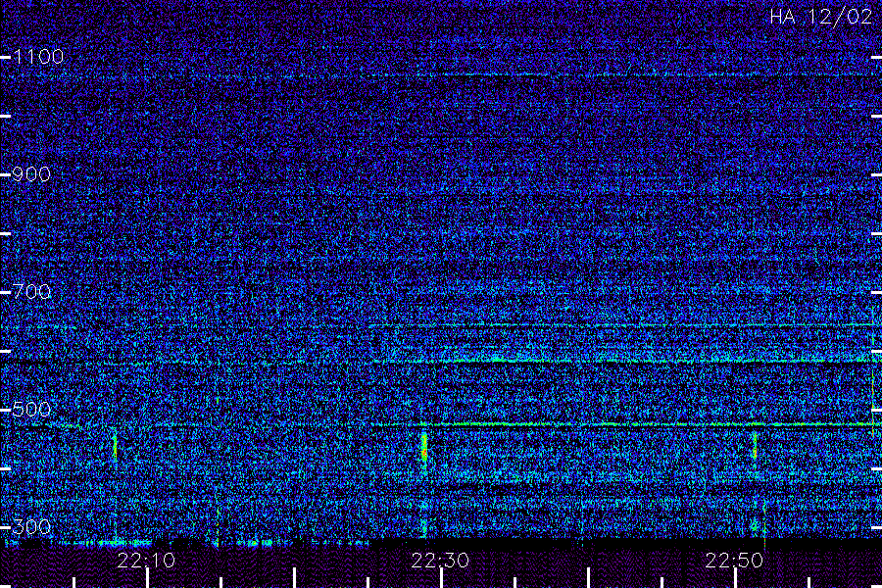
Task: Click the signal burst near 22:51
Action: point(755,446)
